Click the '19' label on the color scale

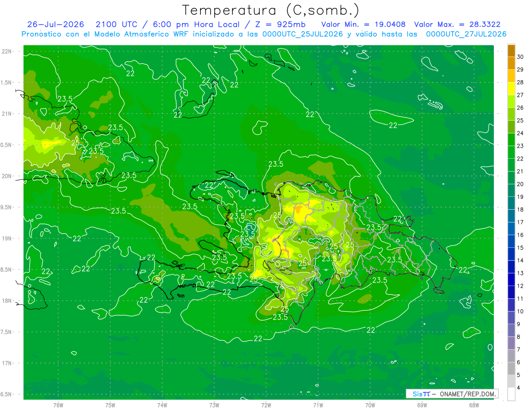(520, 196)
